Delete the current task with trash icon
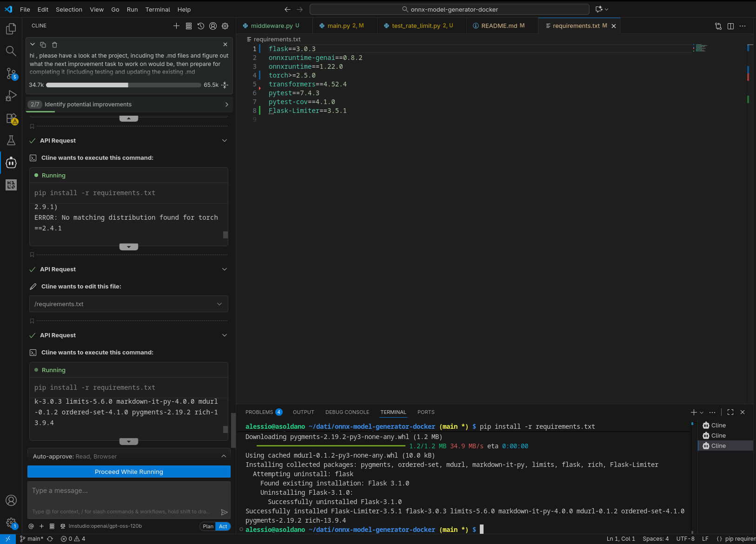756x544 pixels. pyautogui.click(x=54, y=45)
